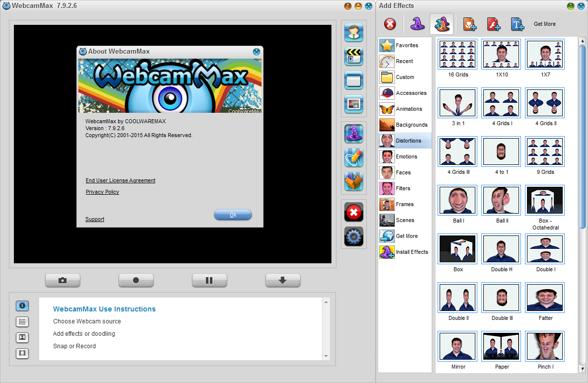Open the Favorites category
Viewport: 588px width, 383px height.
405,45
